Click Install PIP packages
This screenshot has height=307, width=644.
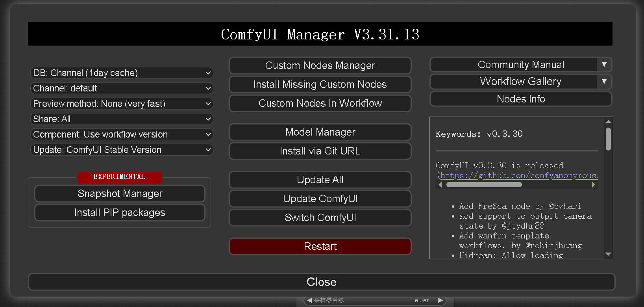click(120, 212)
